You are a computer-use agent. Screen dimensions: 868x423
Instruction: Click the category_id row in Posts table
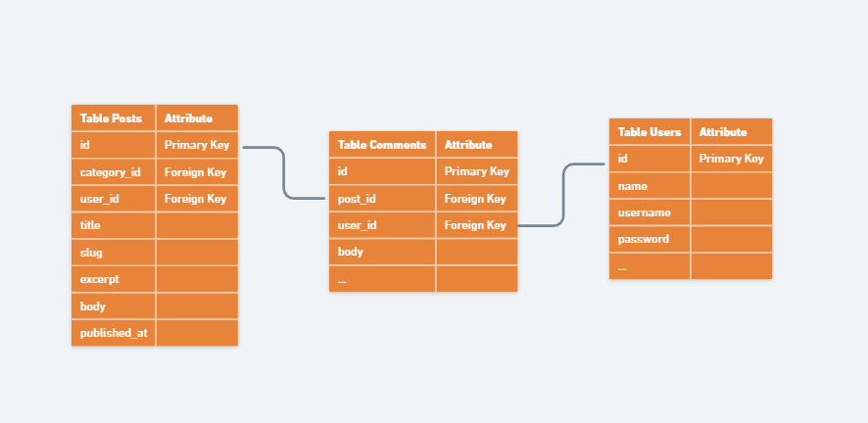pyautogui.click(x=113, y=172)
